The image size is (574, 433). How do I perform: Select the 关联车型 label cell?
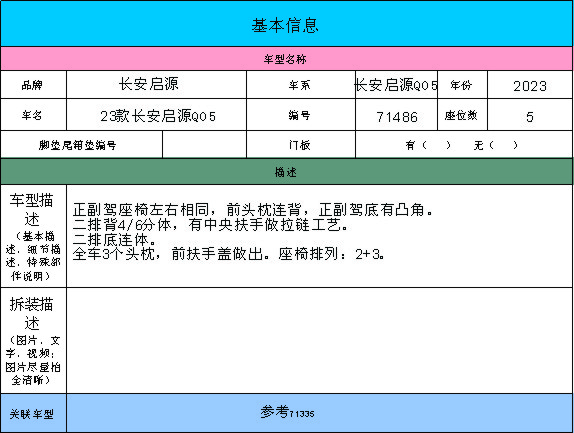(33, 413)
